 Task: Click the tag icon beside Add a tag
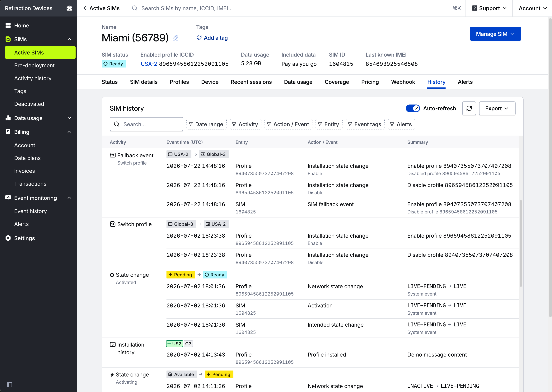pyautogui.click(x=199, y=38)
